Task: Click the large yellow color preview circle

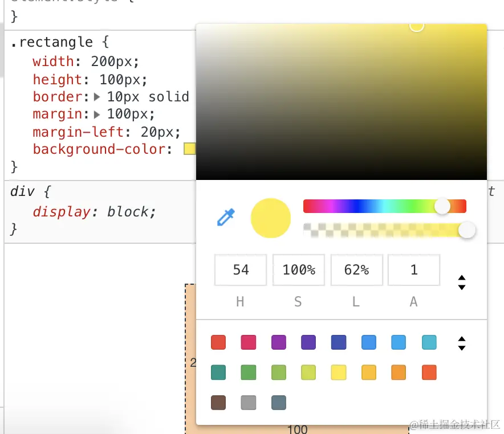Action: (271, 218)
